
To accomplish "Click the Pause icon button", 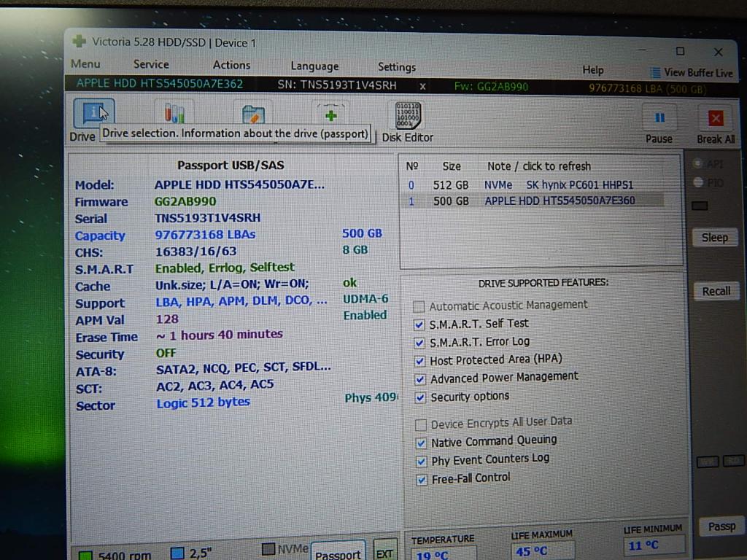I will click(x=659, y=117).
